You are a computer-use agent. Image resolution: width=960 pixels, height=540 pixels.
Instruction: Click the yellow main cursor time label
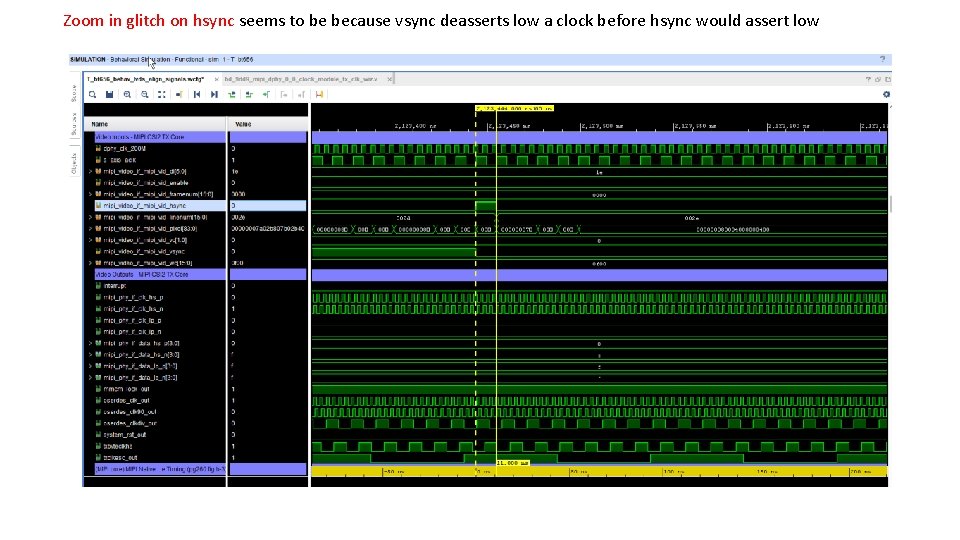(x=514, y=108)
